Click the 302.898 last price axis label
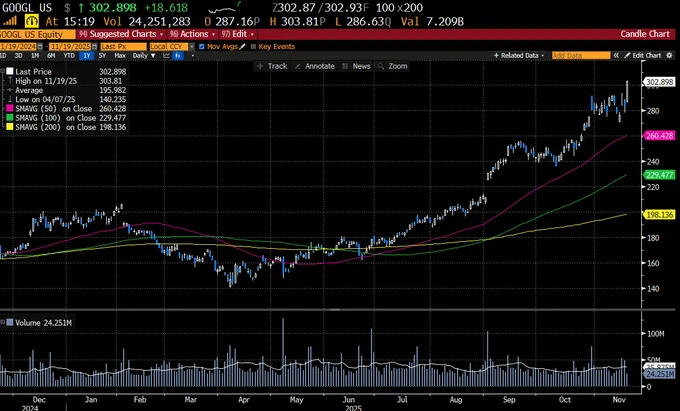This screenshot has width=680, height=411. (659, 82)
